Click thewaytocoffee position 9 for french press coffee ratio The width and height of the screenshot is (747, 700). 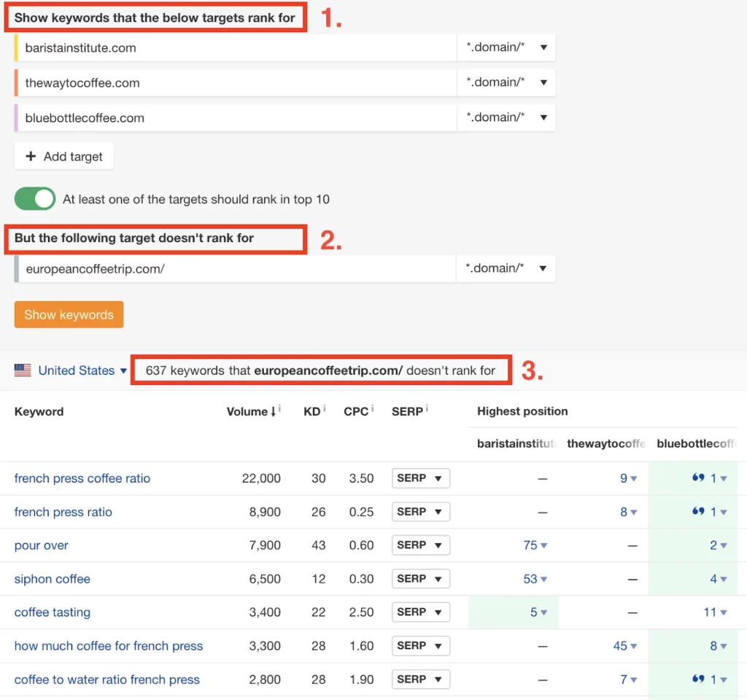coord(628,478)
